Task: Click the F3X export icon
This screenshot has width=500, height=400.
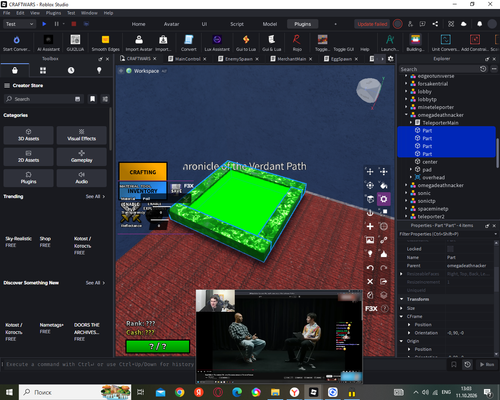Action: click(384, 281)
